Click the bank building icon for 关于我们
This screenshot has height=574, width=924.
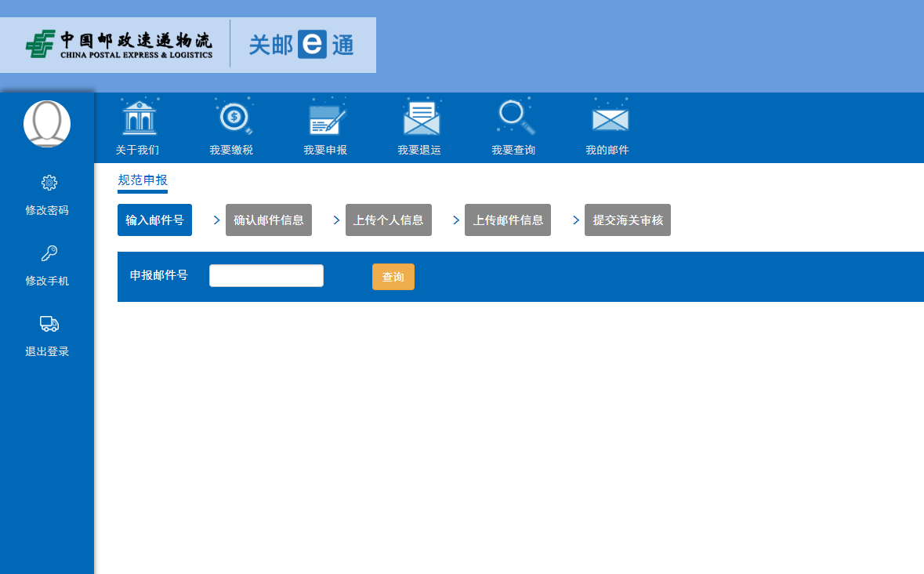tap(138, 118)
